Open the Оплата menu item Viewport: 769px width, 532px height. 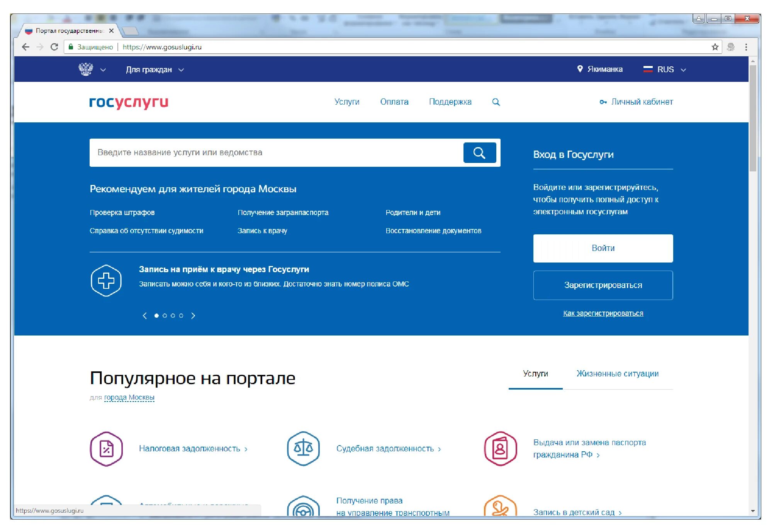pyautogui.click(x=394, y=102)
